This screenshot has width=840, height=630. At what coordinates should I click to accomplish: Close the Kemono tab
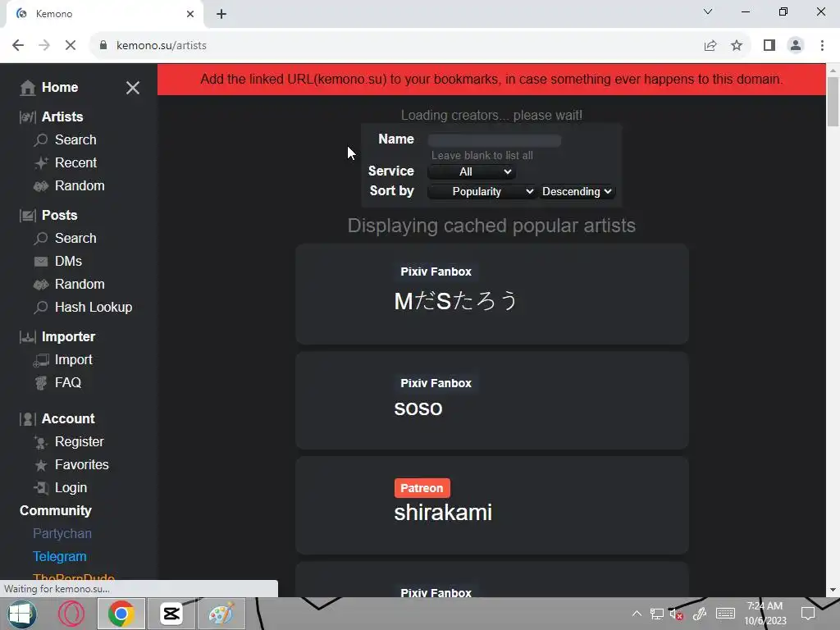click(x=190, y=14)
